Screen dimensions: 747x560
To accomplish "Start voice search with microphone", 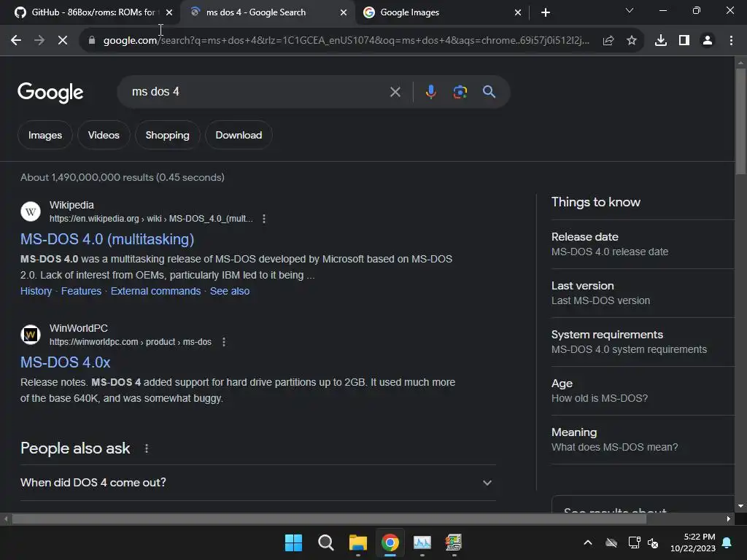I will click(x=430, y=92).
